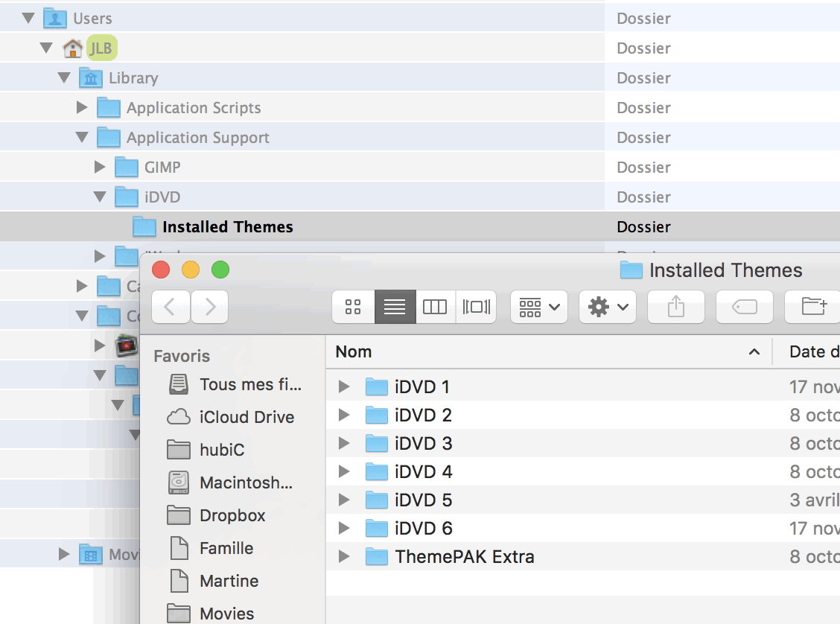Collapse the Library folder in tree

(x=64, y=77)
